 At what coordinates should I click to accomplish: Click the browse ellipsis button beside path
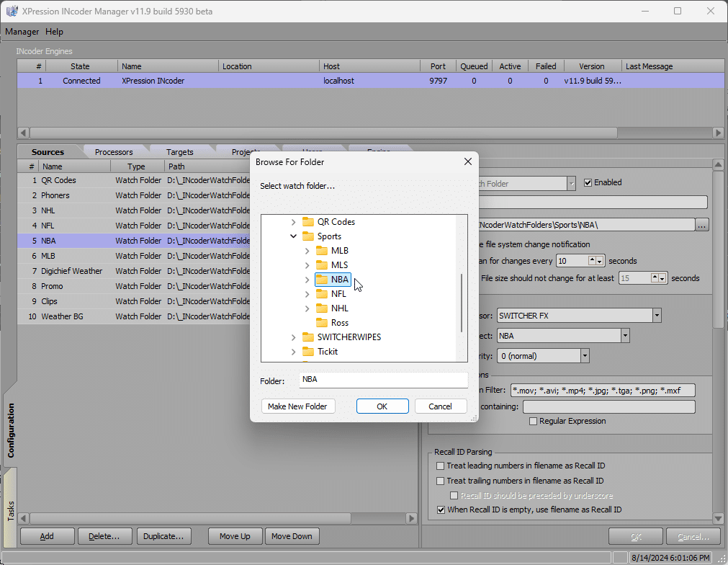(701, 225)
